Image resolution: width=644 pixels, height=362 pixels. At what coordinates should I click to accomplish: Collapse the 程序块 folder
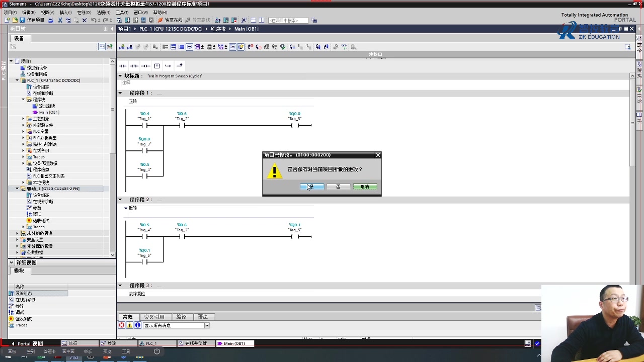click(23, 100)
